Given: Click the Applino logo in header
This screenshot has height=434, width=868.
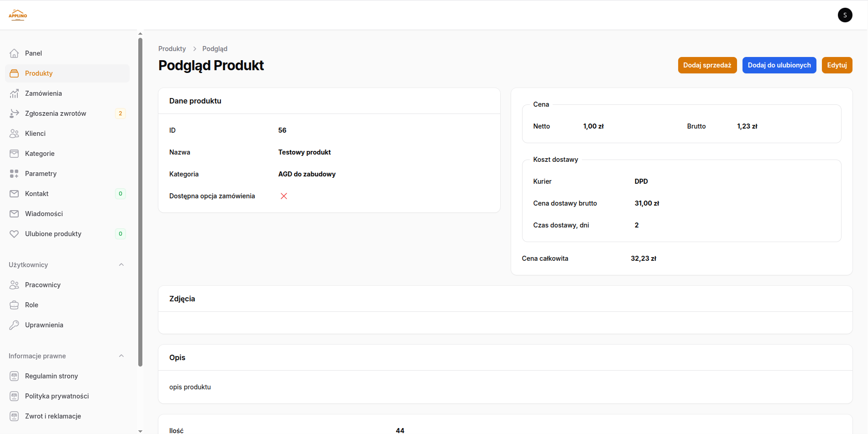Looking at the screenshot, I should coord(18,15).
